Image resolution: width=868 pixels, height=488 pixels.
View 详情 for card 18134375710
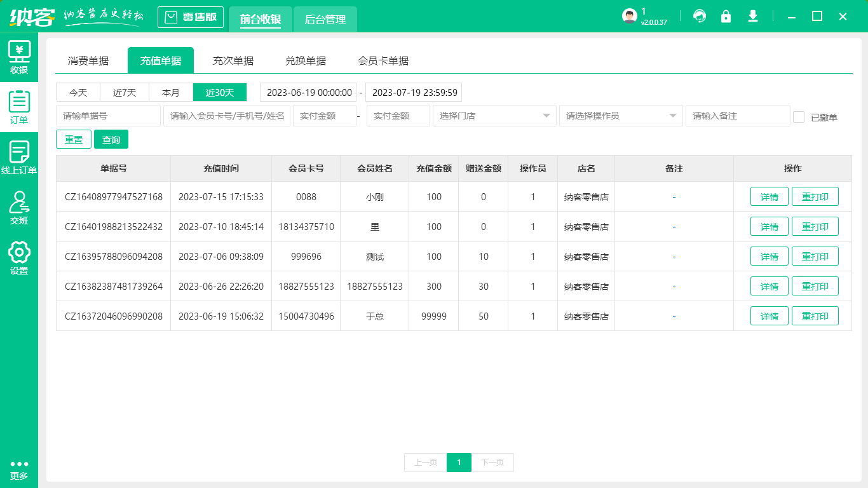(770, 227)
